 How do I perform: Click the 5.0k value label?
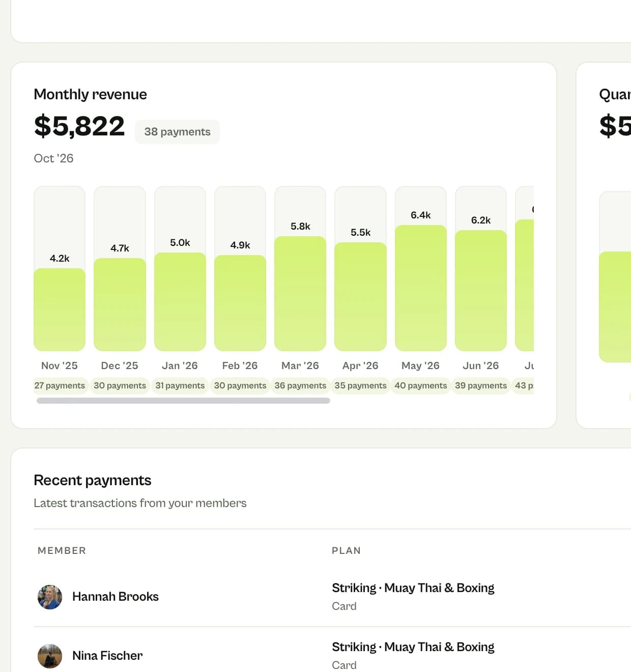(180, 242)
